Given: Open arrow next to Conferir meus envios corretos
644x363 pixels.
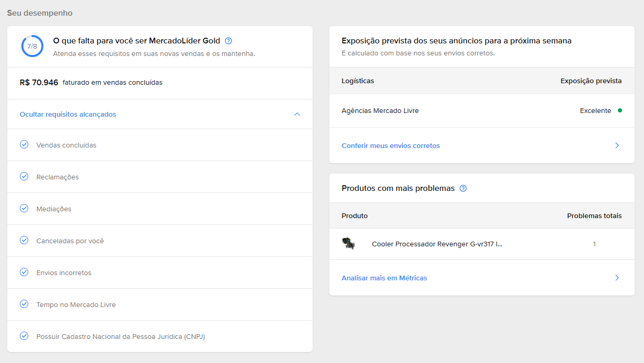Looking at the screenshot, I should point(617,145).
